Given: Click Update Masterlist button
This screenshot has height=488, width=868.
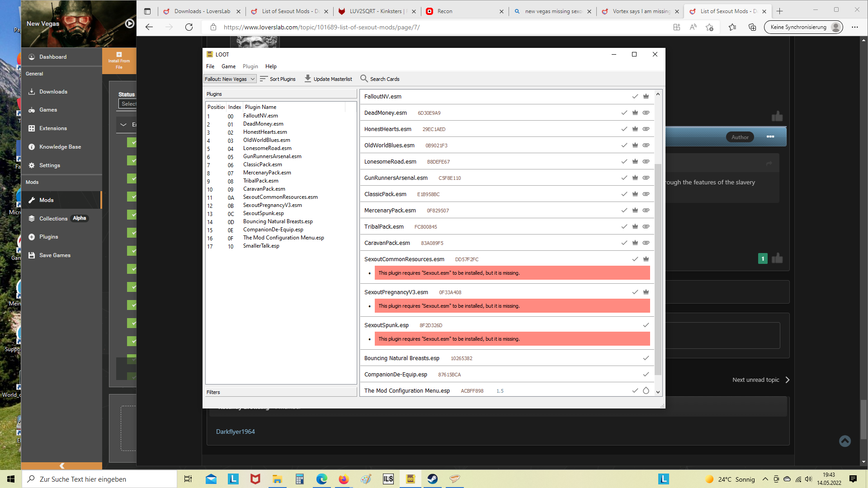Looking at the screenshot, I should [x=328, y=79].
